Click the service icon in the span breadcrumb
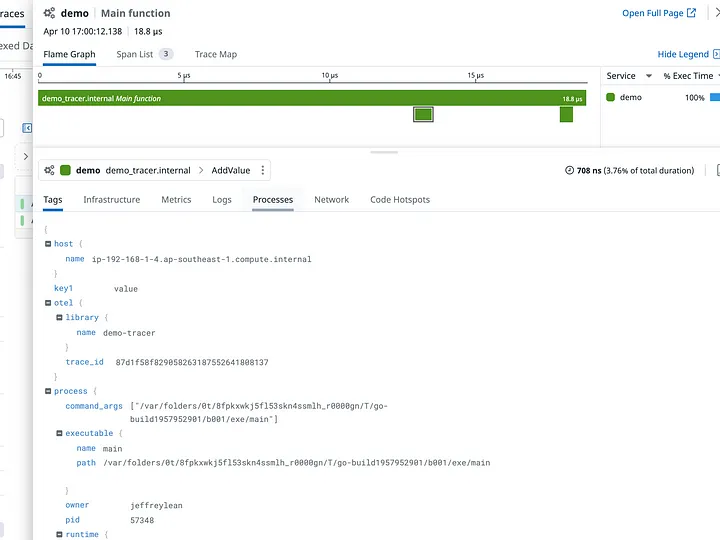 [x=49, y=171]
